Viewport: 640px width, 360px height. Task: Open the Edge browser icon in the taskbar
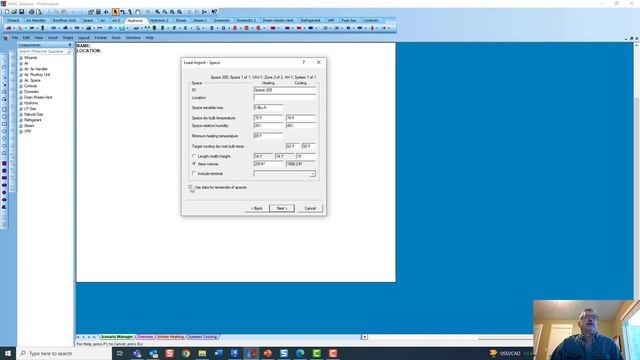tap(300, 353)
